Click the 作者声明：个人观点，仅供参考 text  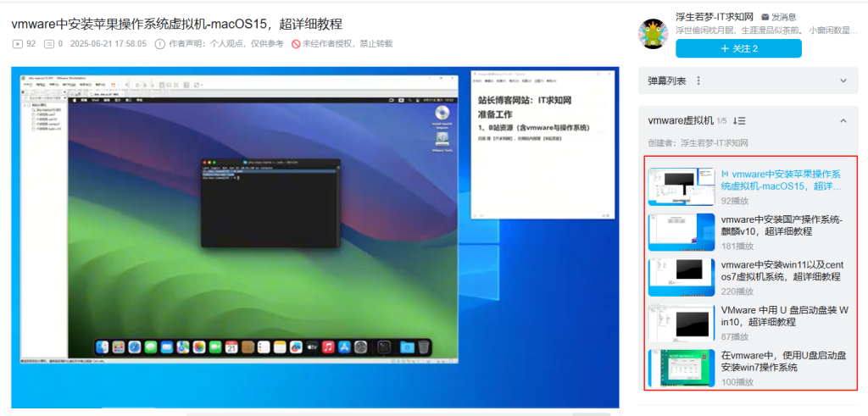(x=225, y=44)
